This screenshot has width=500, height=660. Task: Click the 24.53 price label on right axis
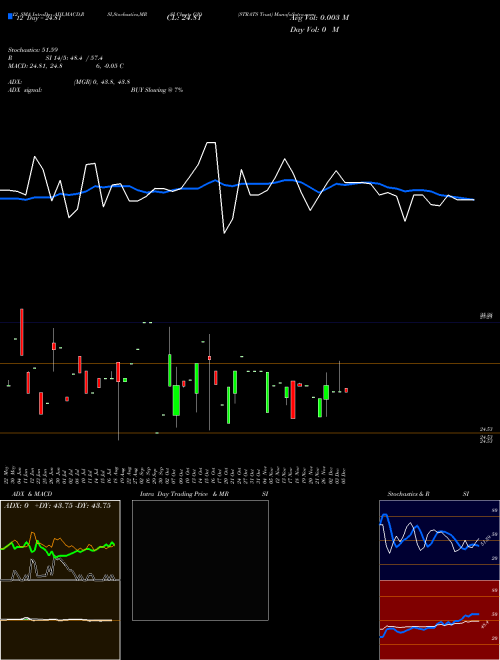click(x=486, y=429)
